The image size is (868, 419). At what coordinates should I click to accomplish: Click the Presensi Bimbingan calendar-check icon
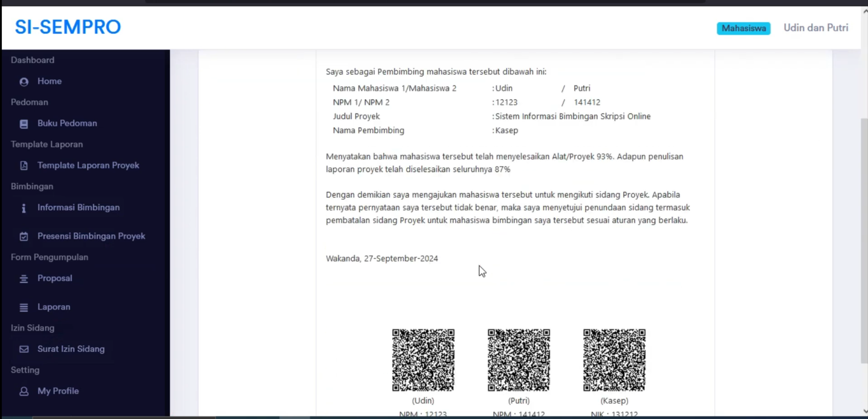24,236
